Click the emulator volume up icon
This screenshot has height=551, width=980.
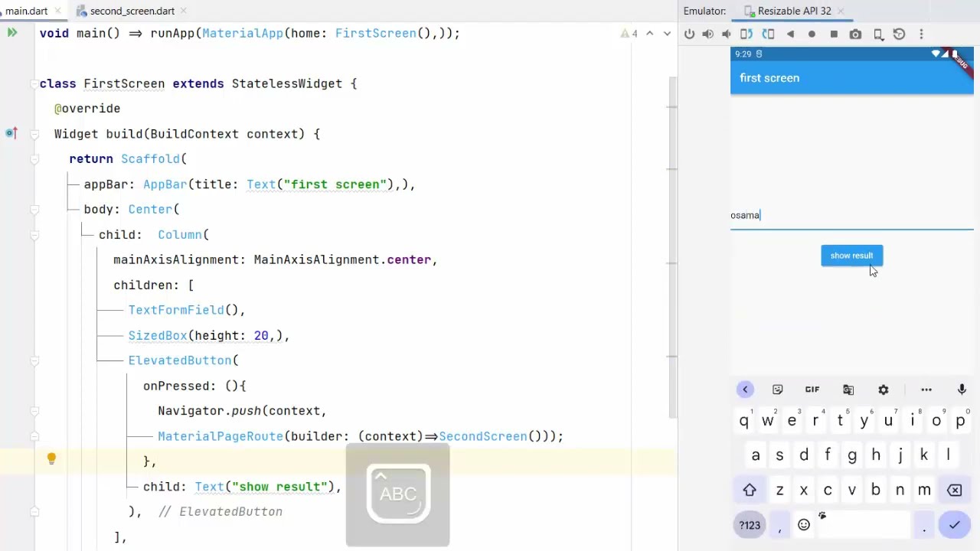pos(707,34)
